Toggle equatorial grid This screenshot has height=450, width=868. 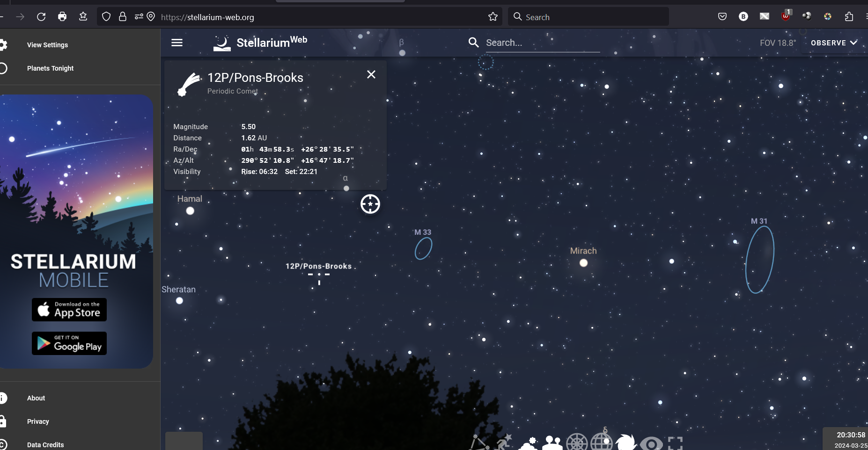601,443
